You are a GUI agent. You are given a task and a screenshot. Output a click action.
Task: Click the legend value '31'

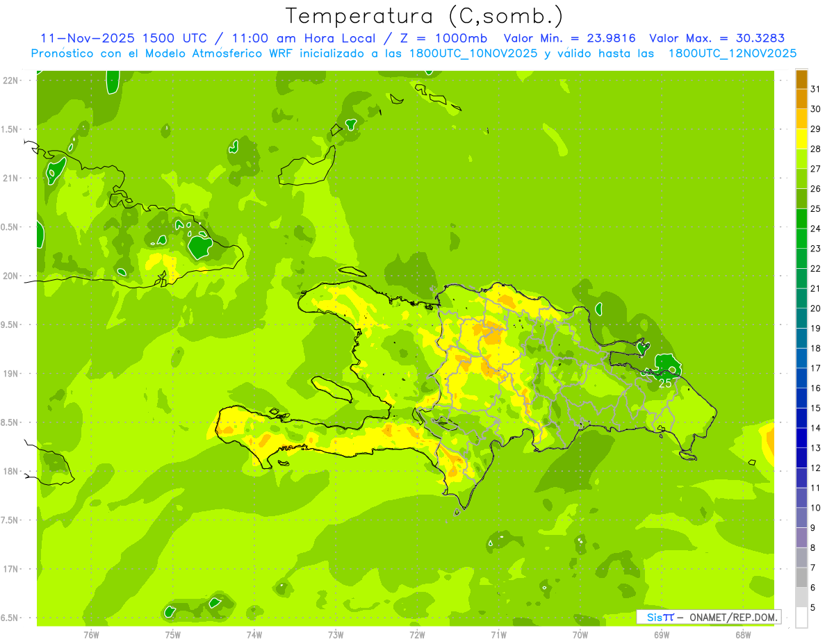pos(815,89)
